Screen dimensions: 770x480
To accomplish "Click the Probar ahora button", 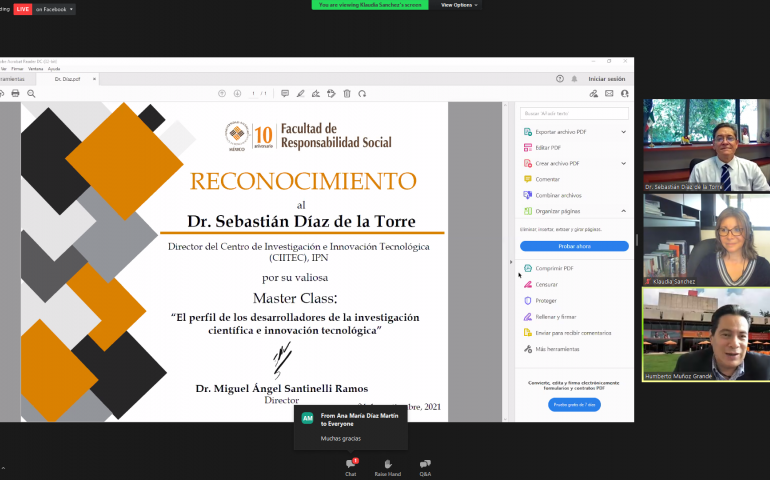I will click(x=574, y=246).
